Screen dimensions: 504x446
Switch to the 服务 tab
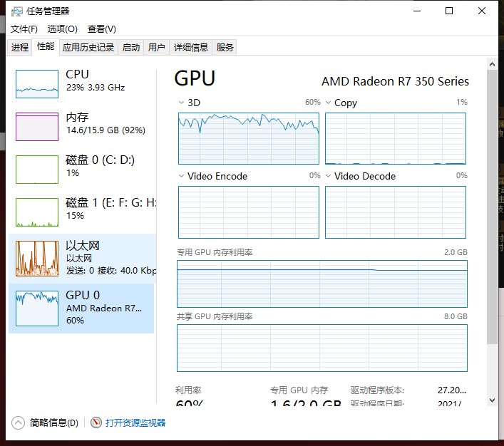point(225,48)
